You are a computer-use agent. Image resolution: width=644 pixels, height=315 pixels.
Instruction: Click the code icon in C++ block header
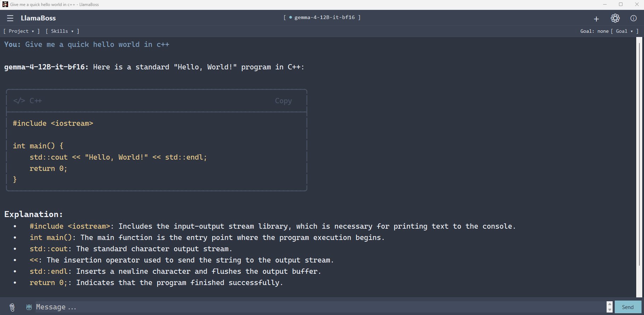click(19, 101)
